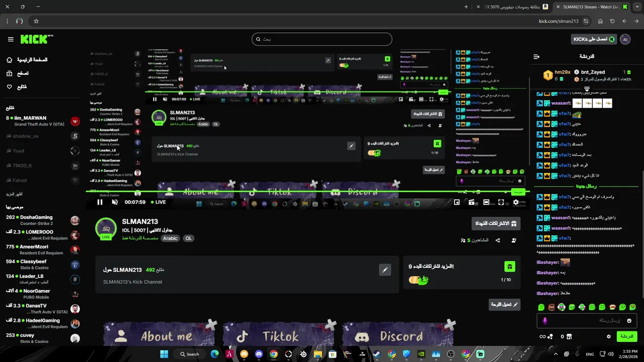
Task: Switch to the GeForce RTX 5070 tab
Action: coord(513,7)
